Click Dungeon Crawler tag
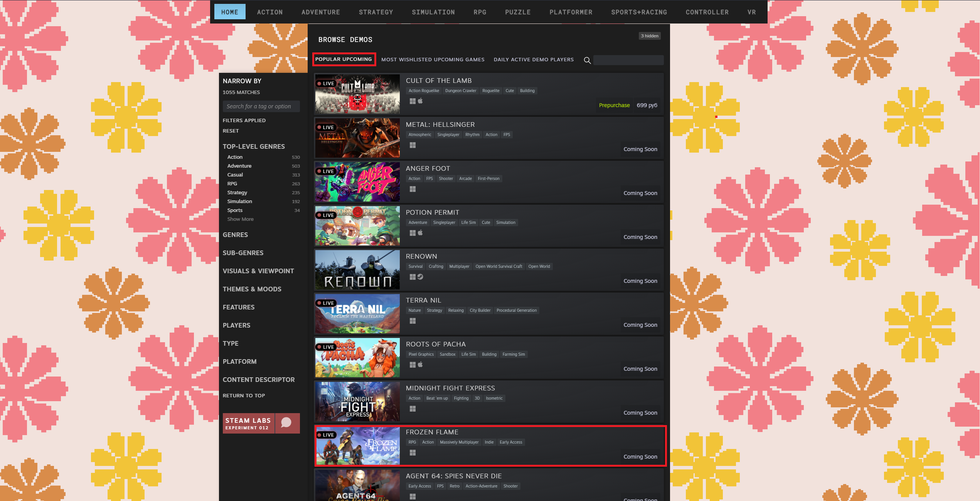 pyautogui.click(x=461, y=91)
